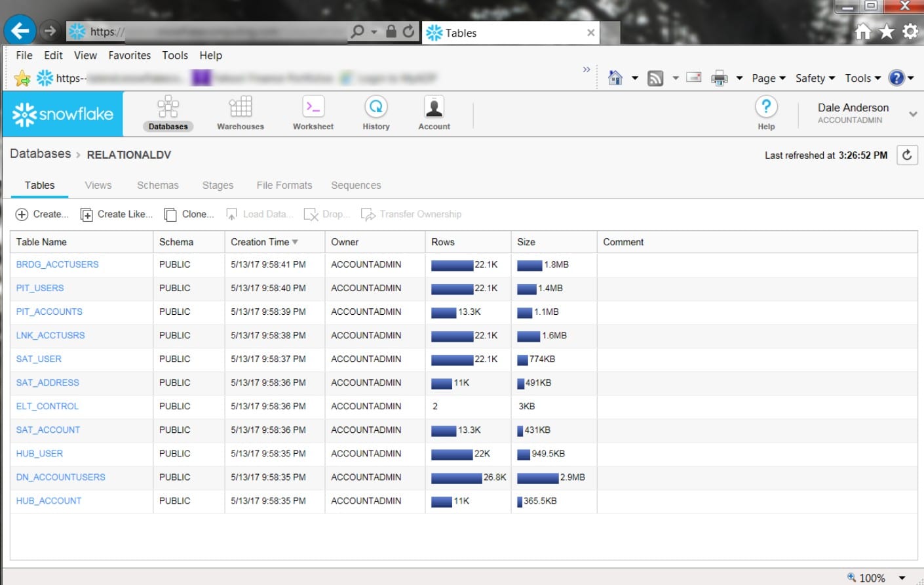Click the blue browser help question icon
Screen dimensions: 924x585
[896, 78]
